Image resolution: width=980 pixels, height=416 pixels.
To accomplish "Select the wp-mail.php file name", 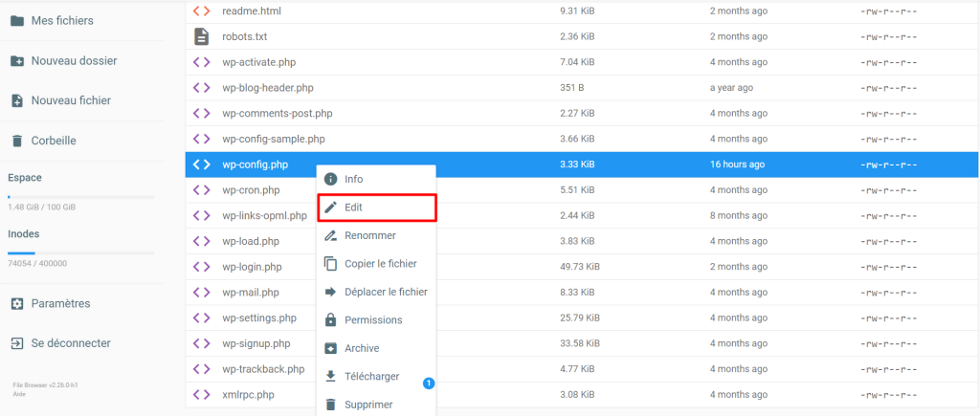I will tap(251, 293).
